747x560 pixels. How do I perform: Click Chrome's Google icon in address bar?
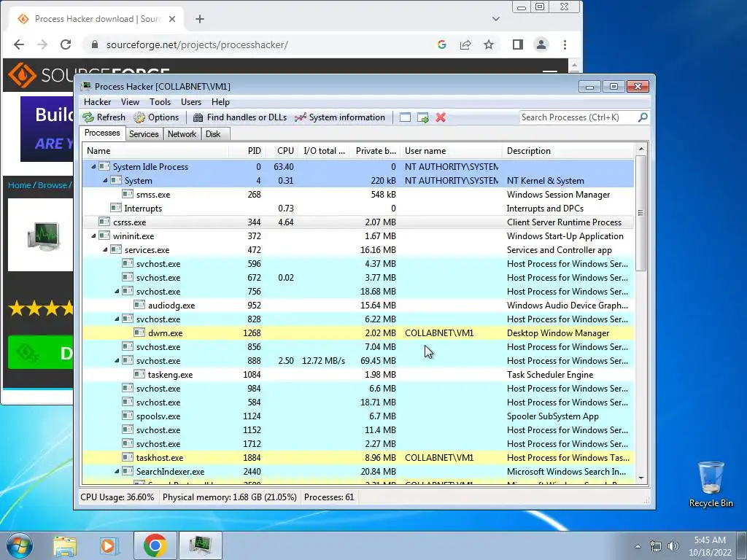[441, 44]
